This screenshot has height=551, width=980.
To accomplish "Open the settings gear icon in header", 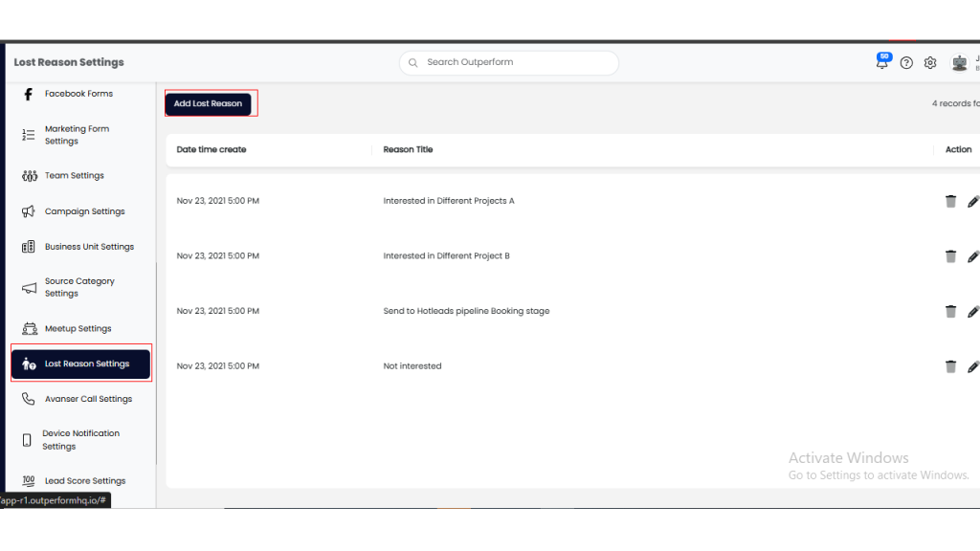I will click(930, 63).
